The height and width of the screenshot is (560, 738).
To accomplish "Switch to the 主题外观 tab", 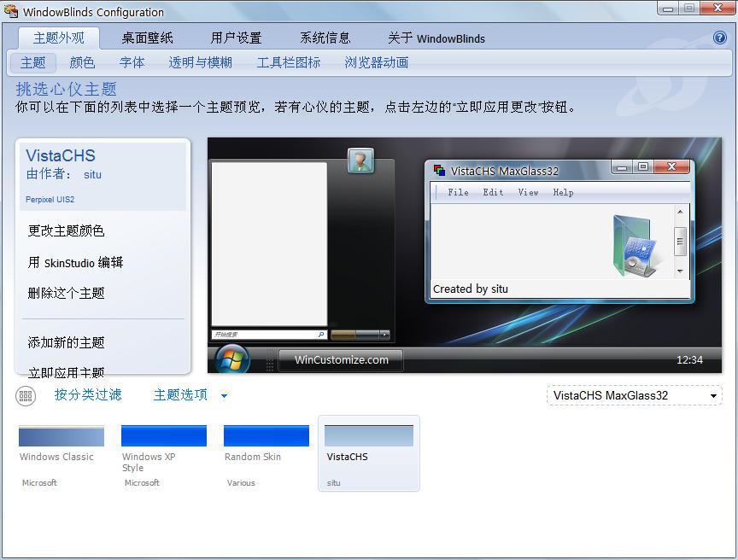I will click(x=59, y=38).
